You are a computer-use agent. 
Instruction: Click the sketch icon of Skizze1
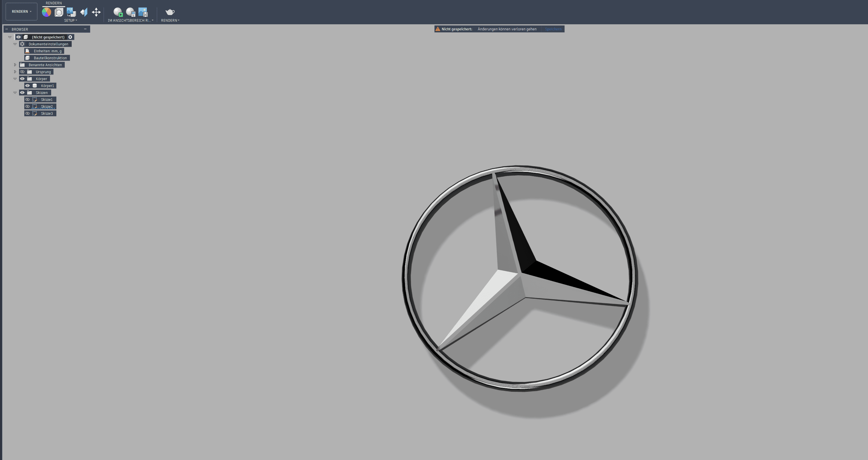(x=35, y=99)
